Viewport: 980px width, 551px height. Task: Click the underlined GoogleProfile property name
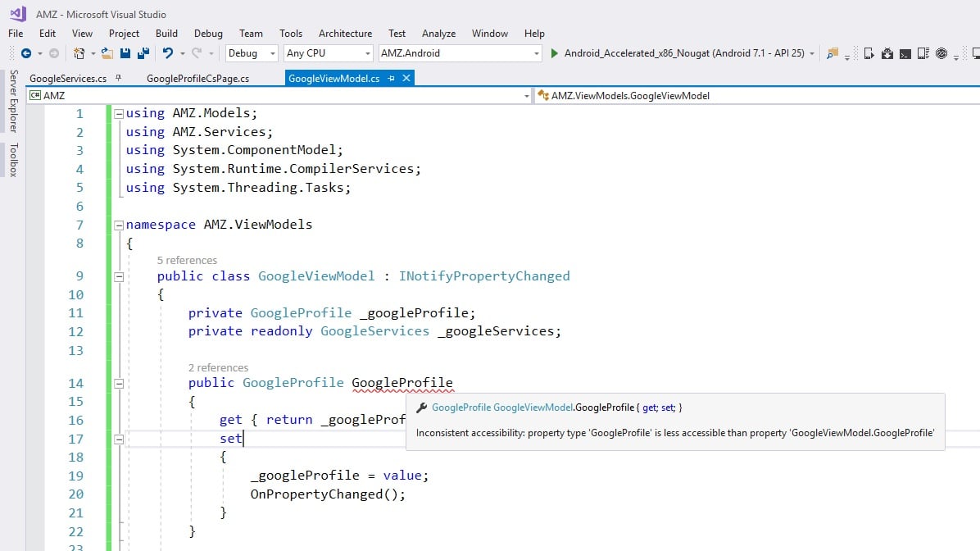coord(402,383)
